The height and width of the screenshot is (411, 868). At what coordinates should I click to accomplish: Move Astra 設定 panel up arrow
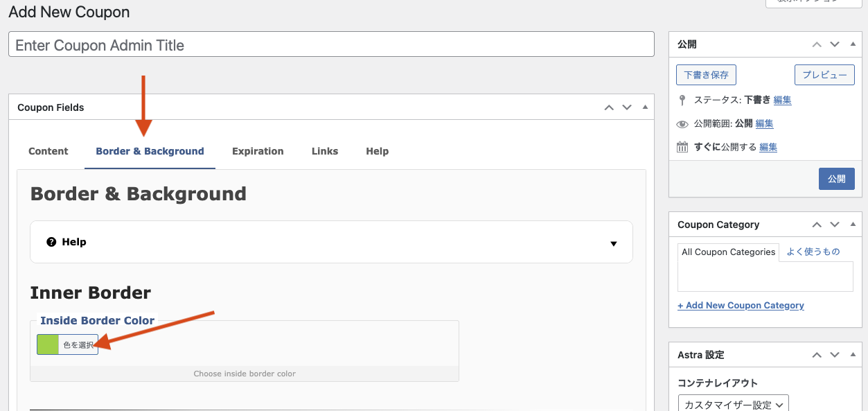click(x=817, y=355)
